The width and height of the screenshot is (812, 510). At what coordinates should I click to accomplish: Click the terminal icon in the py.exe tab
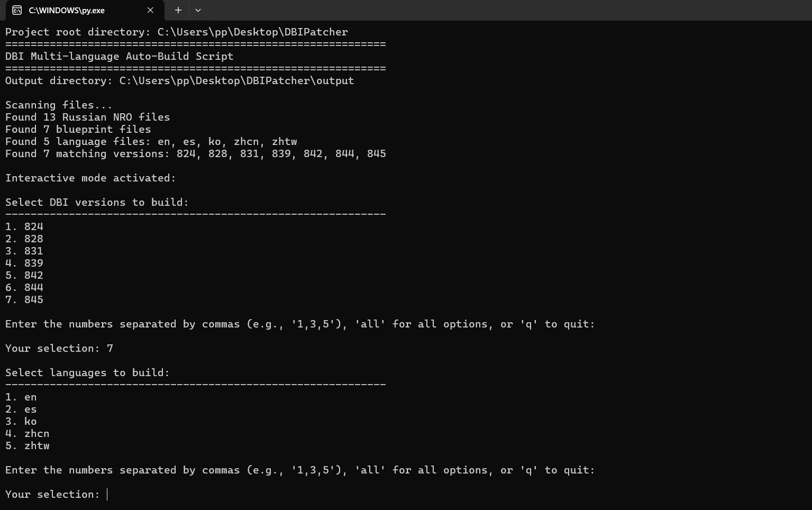pyautogui.click(x=17, y=10)
